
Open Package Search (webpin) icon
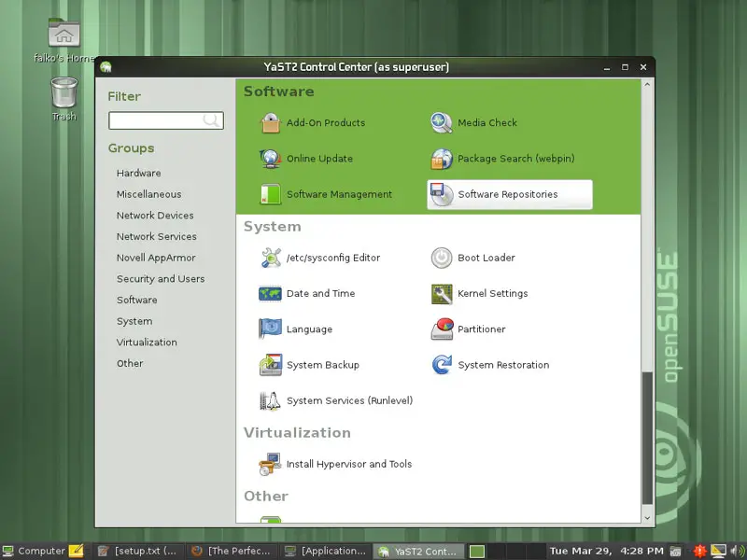pos(442,159)
